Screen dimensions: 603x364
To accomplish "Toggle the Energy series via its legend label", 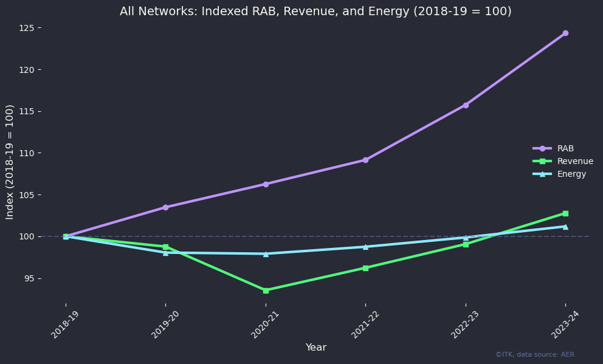I will click(571, 174).
